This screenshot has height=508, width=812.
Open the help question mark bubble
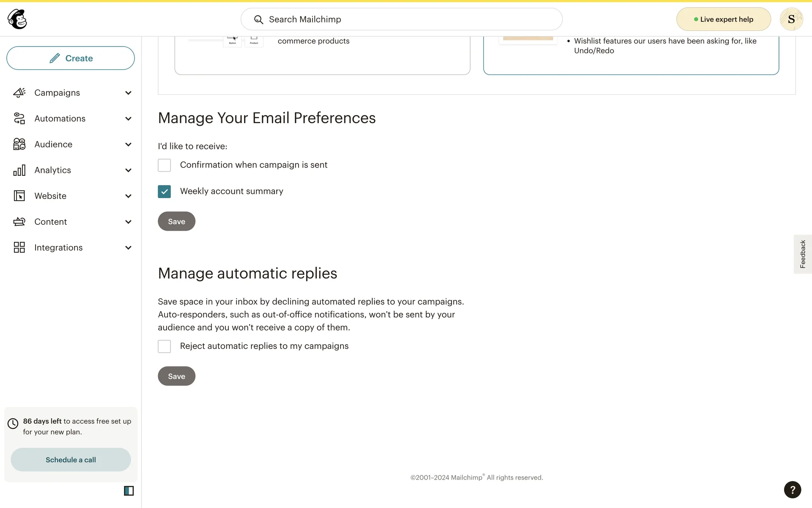point(792,490)
